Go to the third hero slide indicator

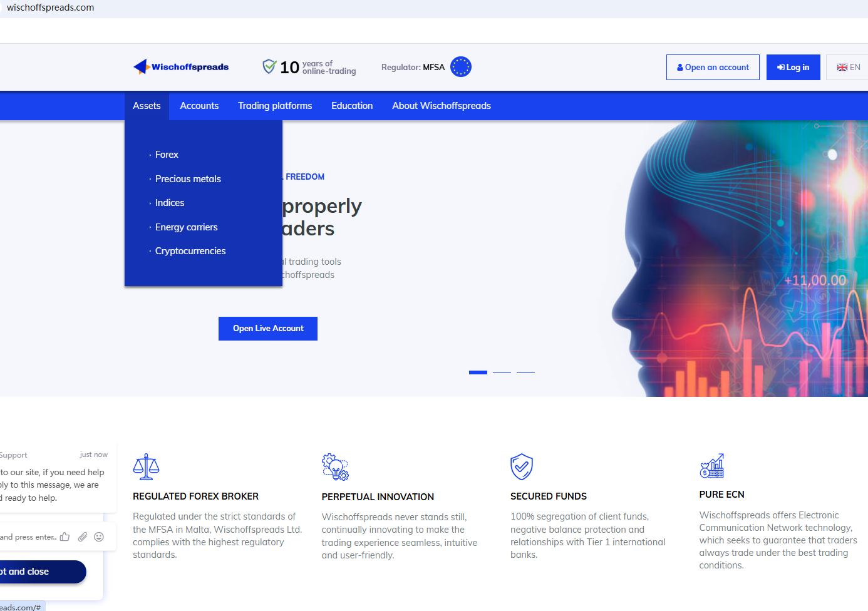[525, 372]
